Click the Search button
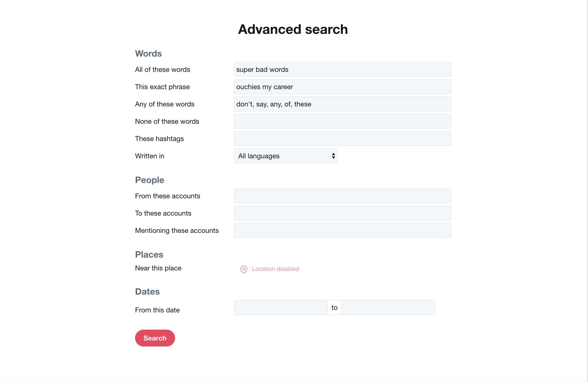Image resolution: width=588 pixels, height=382 pixels. pos(155,338)
